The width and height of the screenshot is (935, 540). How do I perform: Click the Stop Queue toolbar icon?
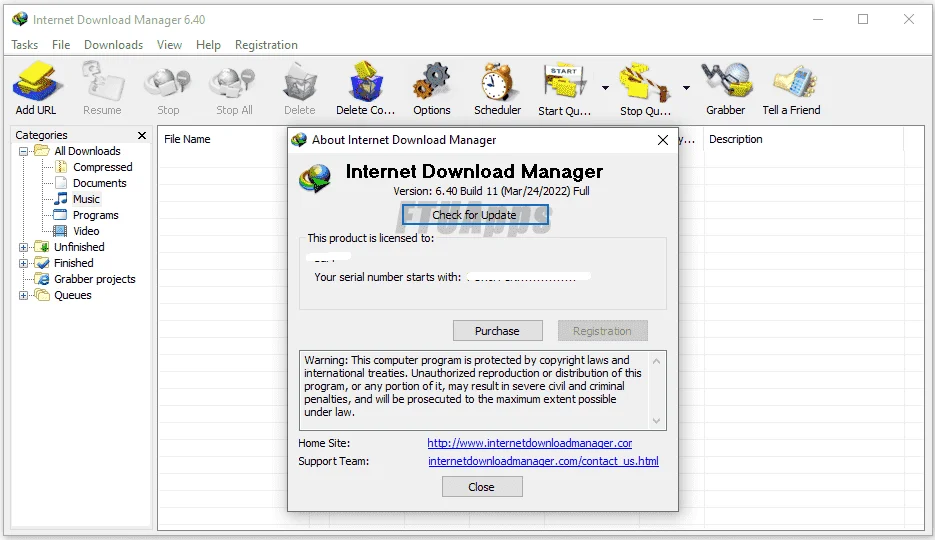pos(644,82)
